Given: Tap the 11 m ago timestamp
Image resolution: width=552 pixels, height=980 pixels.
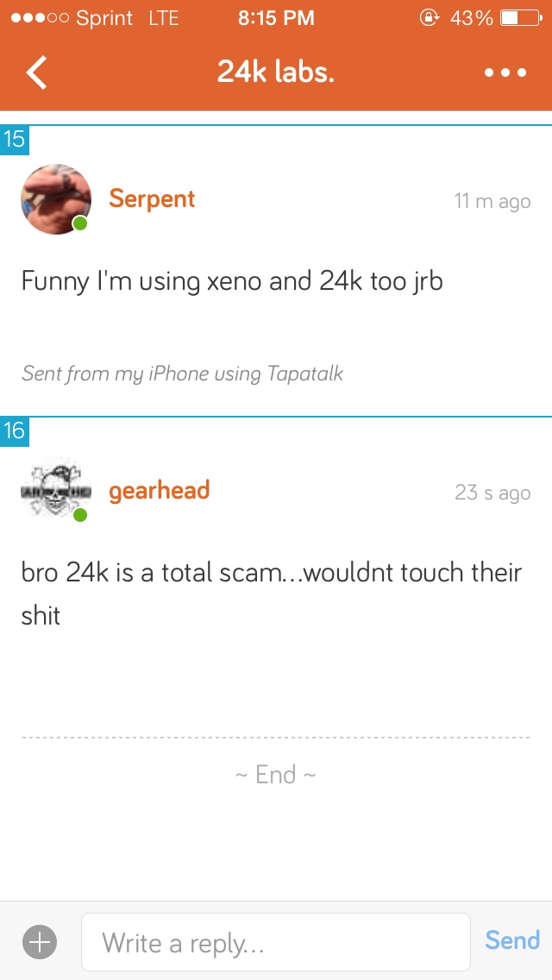Looking at the screenshot, I should pos(492,201).
